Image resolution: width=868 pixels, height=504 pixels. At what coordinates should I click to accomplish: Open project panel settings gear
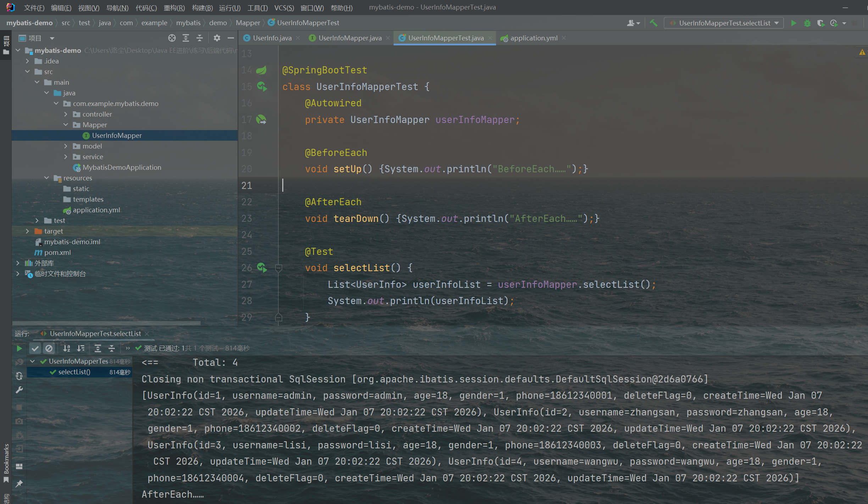click(x=217, y=38)
